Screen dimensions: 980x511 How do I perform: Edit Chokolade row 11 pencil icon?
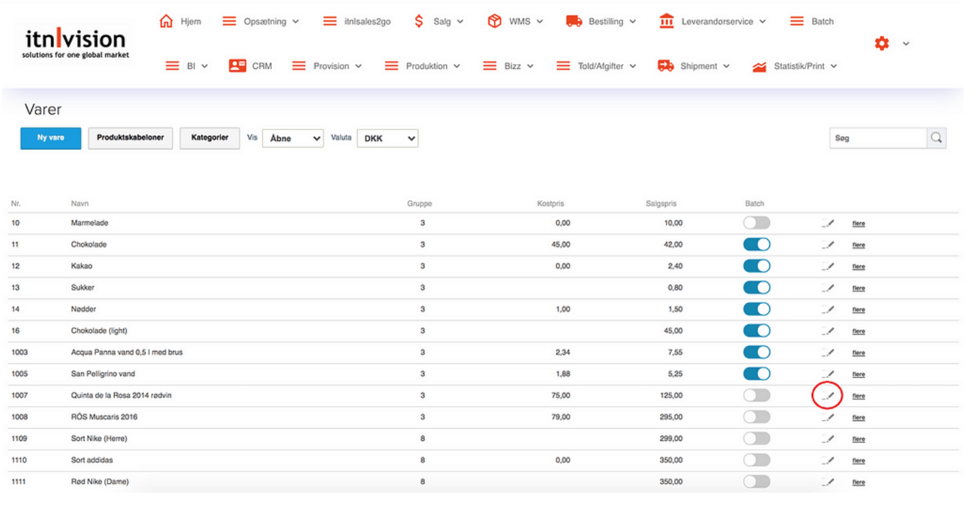(x=828, y=245)
